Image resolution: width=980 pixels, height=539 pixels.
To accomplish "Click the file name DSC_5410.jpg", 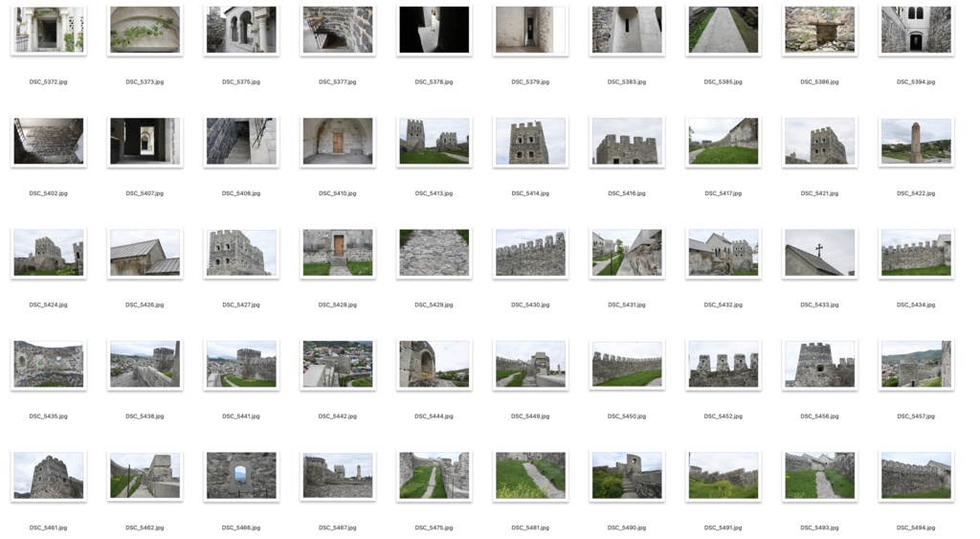I will (338, 193).
